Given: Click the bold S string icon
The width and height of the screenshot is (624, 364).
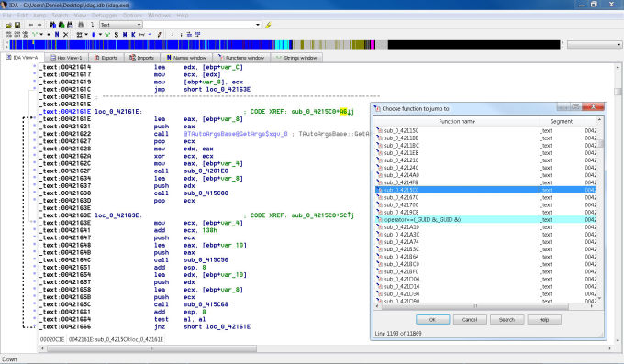Looking at the screenshot, I should (117, 35).
